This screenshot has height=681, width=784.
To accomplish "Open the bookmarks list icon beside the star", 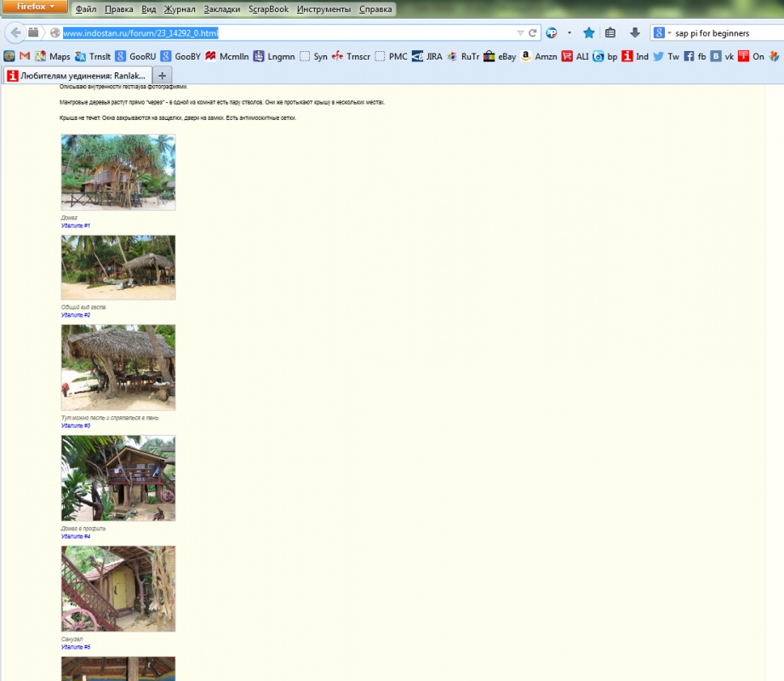I will click(610, 33).
